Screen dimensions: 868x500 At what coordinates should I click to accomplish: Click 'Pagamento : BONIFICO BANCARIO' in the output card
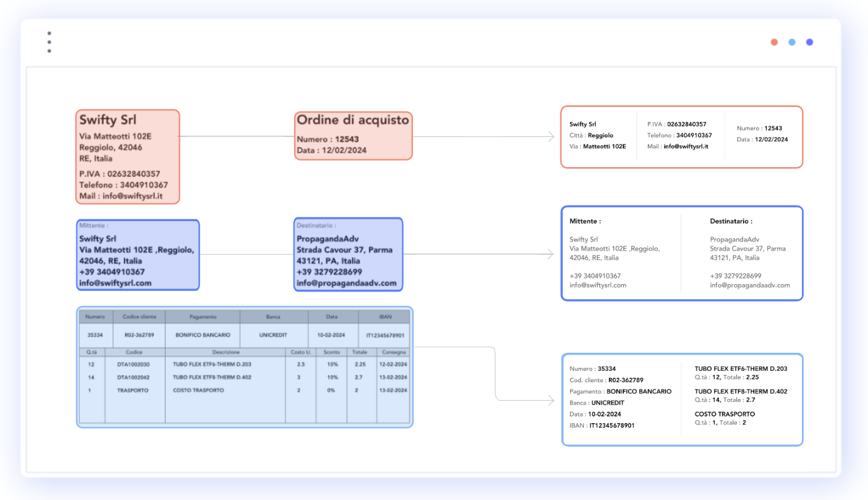(x=620, y=391)
